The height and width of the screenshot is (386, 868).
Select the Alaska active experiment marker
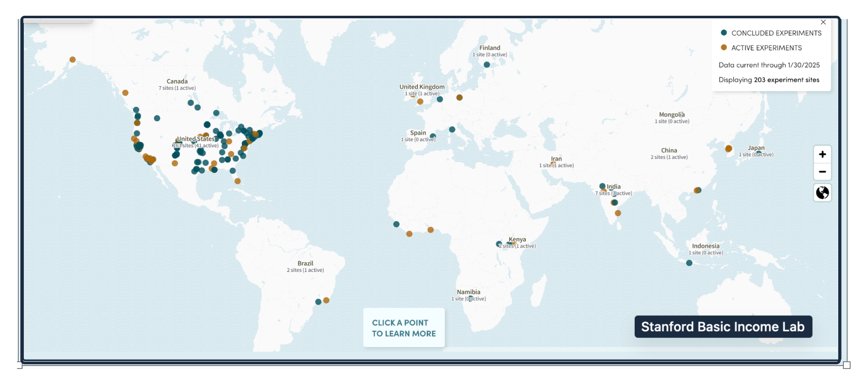point(73,60)
